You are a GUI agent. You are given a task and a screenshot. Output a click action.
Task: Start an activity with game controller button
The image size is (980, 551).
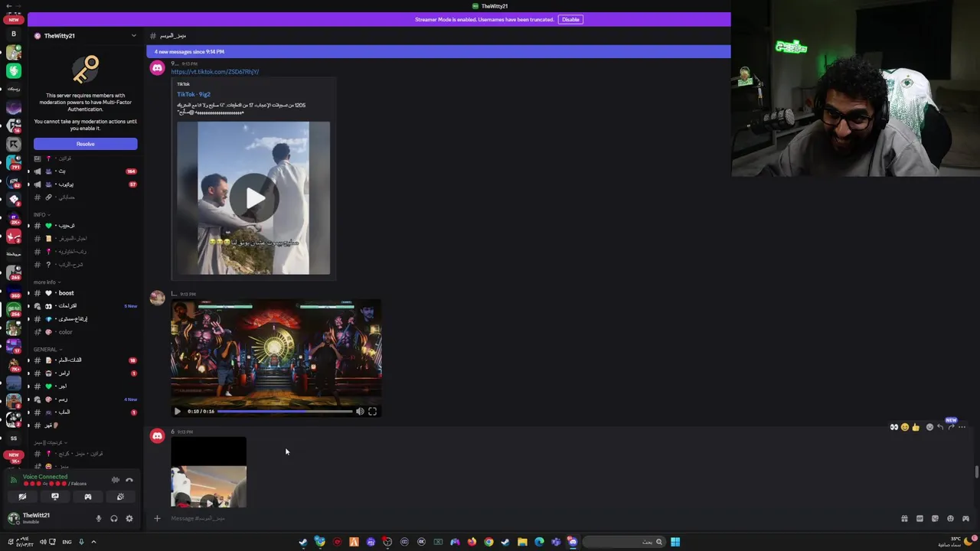[88, 497]
